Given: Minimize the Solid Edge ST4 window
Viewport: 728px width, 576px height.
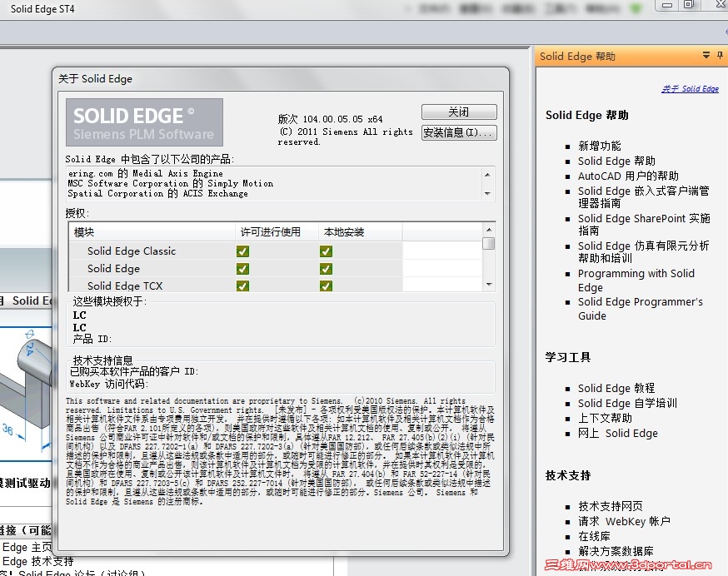Looking at the screenshot, I should pyautogui.click(x=668, y=5).
